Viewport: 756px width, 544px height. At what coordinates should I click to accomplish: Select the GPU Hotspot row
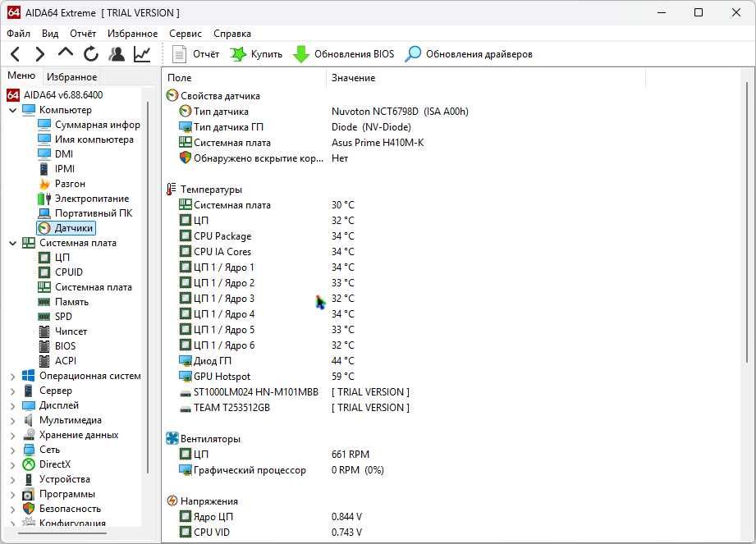coord(266,377)
